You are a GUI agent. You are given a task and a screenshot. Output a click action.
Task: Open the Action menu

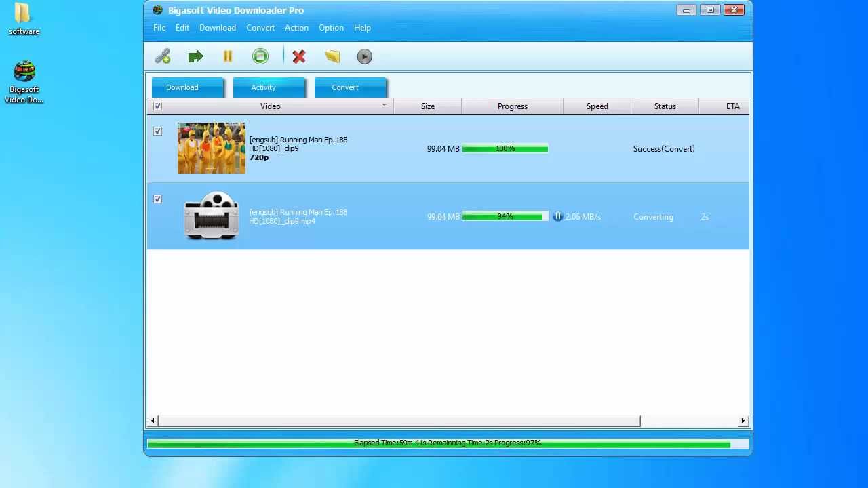[x=296, y=28]
